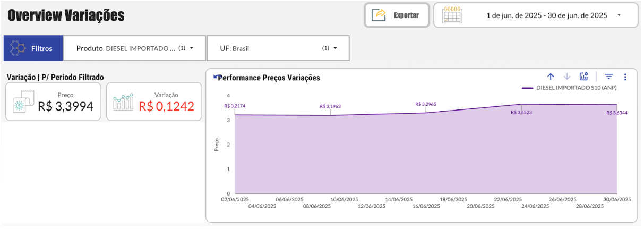
Task: Click the bar chart icon on Variação card
Action: [123, 102]
